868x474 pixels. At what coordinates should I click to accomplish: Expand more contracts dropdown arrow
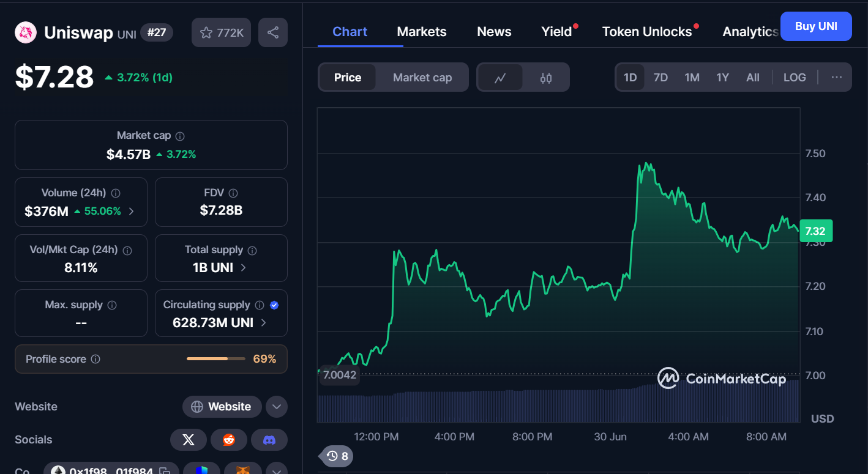(x=277, y=471)
